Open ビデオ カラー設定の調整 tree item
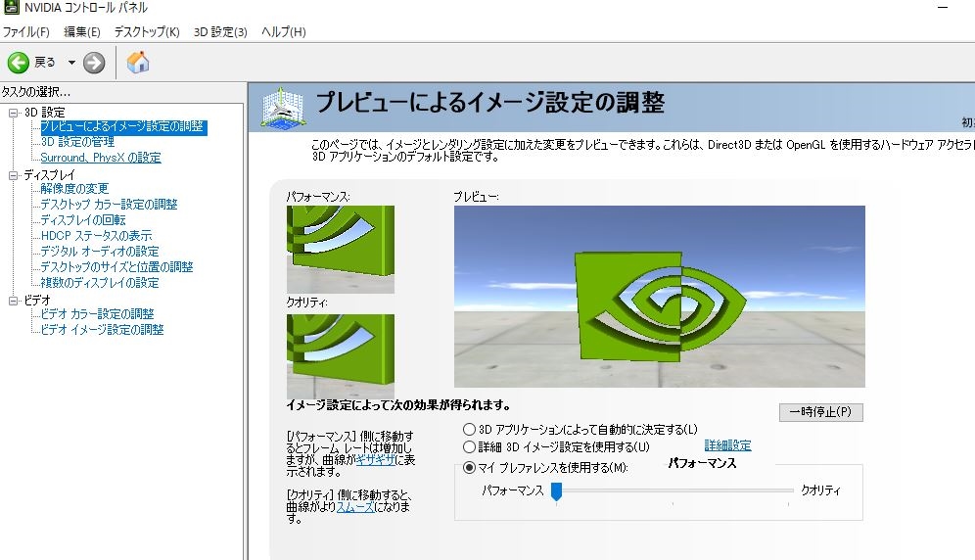975x560 pixels. [x=97, y=314]
